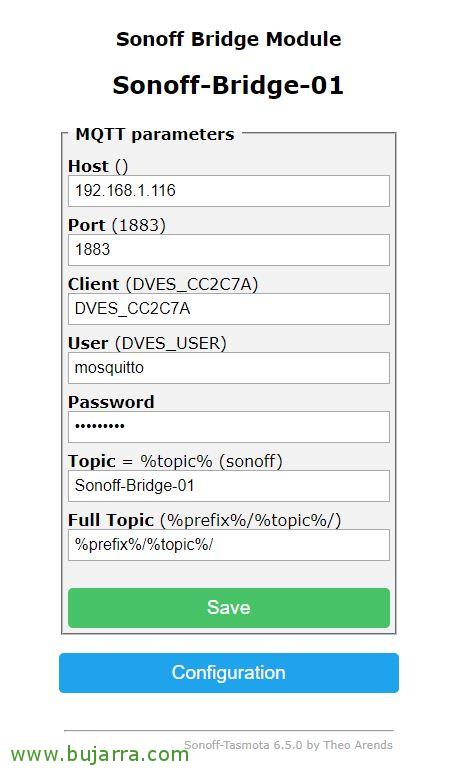
Task: Click the MQTT parameters legend text
Action: pos(154,135)
